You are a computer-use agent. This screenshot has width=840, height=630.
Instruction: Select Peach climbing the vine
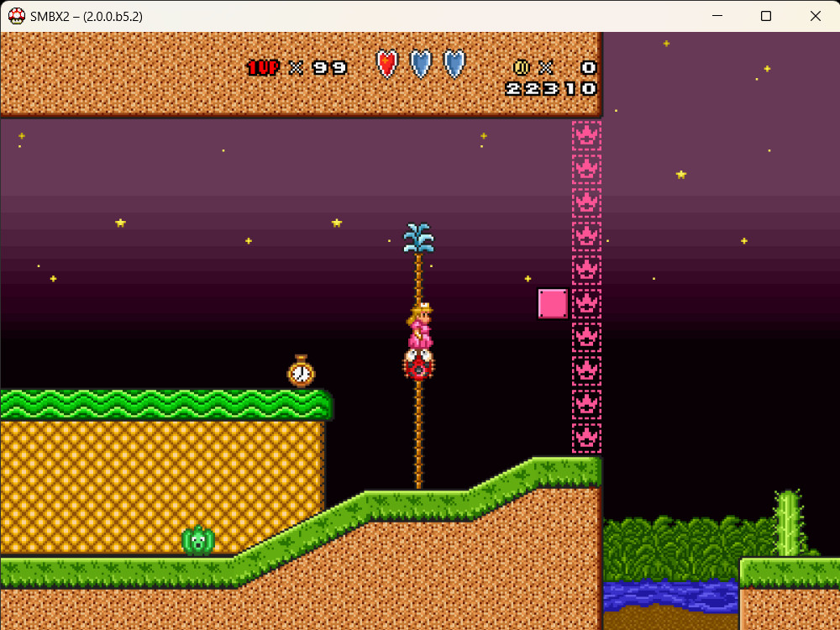pos(418,328)
